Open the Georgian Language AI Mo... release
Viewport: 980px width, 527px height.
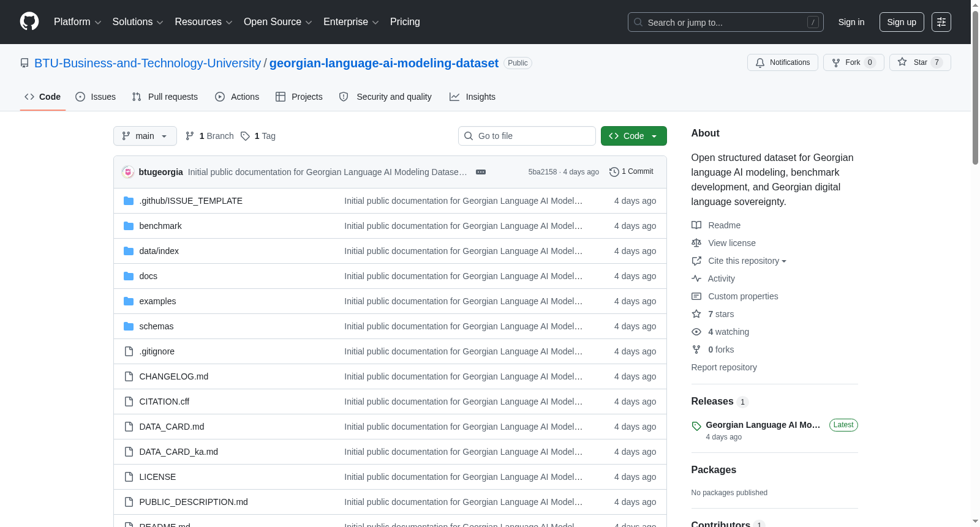[x=763, y=425]
